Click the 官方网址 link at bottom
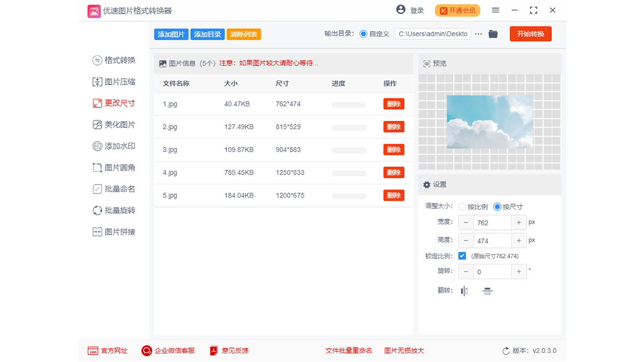The height and width of the screenshot is (362, 644). click(108, 351)
